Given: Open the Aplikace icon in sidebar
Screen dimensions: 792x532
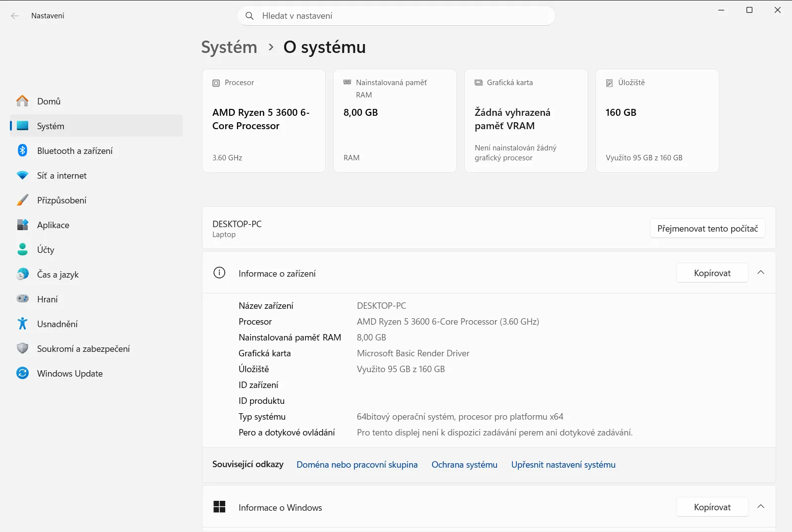Looking at the screenshot, I should tap(22, 225).
